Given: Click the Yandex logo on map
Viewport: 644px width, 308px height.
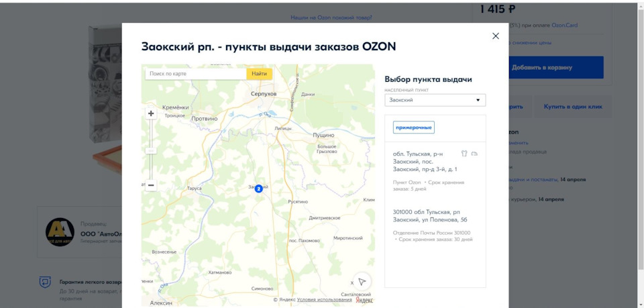Looking at the screenshot, I should [364, 301].
